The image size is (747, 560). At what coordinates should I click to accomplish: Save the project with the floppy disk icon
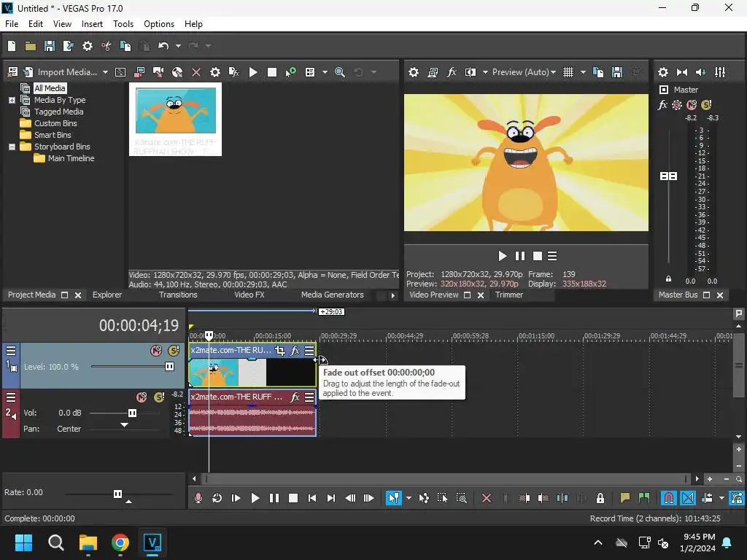point(49,46)
